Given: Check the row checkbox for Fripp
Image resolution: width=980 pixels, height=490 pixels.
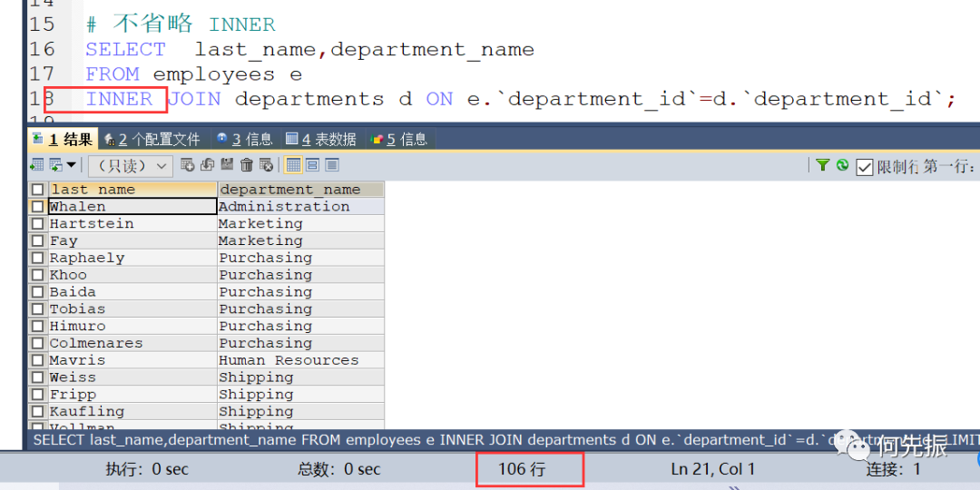Looking at the screenshot, I should tap(38, 395).
